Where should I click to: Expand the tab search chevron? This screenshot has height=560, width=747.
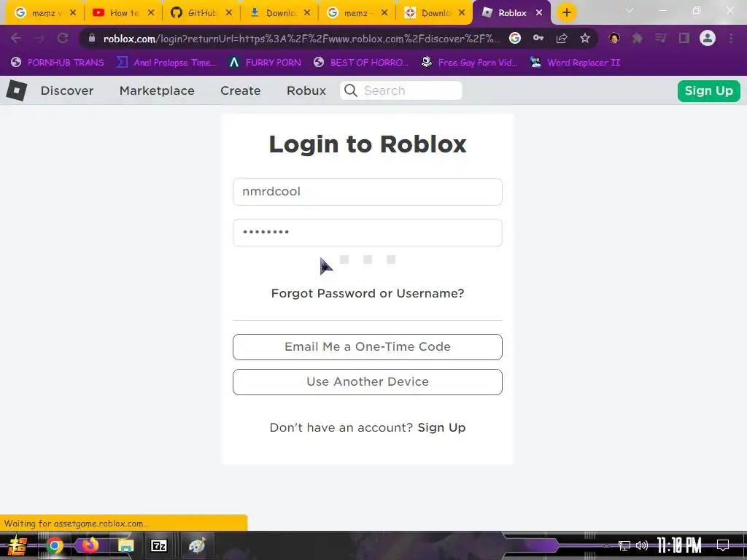630,10
